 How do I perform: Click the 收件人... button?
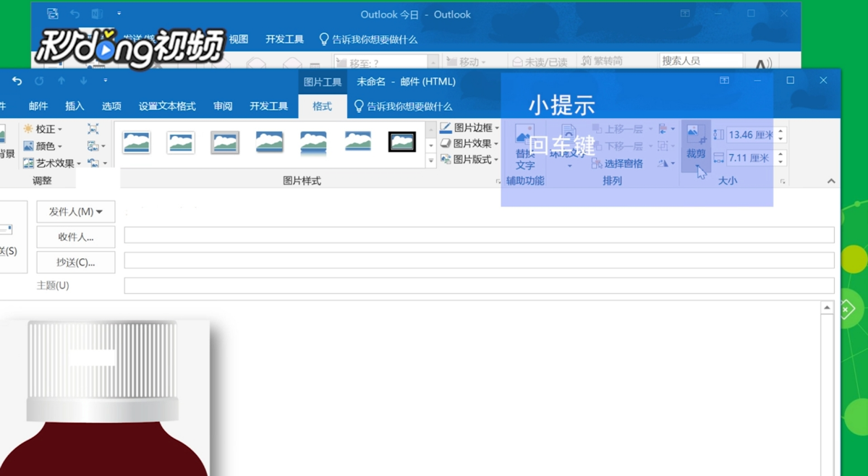[x=76, y=237]
